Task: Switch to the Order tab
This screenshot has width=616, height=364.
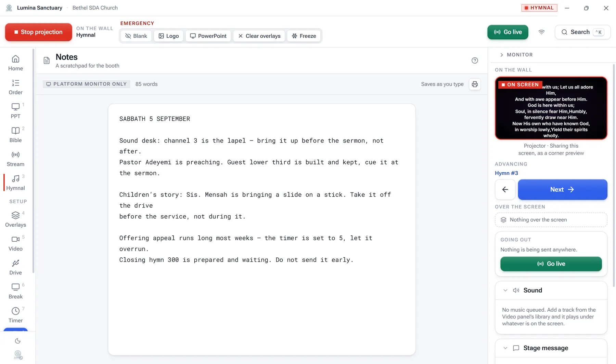Action: tap(15, 87)
